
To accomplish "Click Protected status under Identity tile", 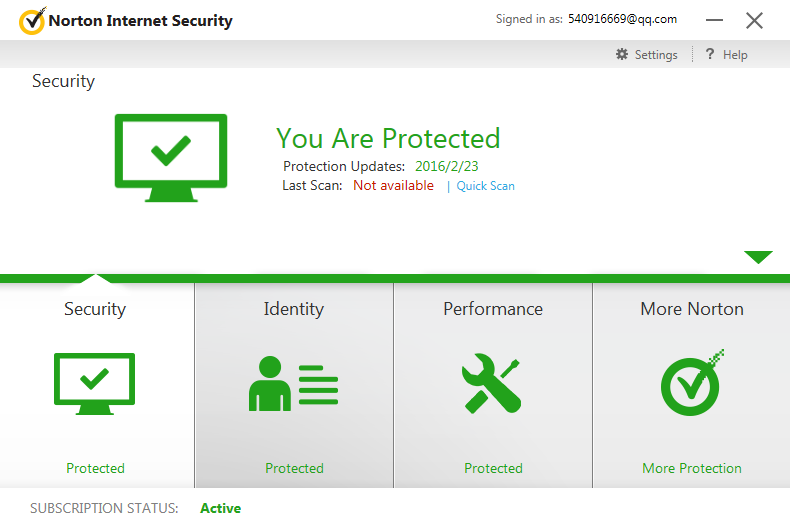I will pos(294,468).
